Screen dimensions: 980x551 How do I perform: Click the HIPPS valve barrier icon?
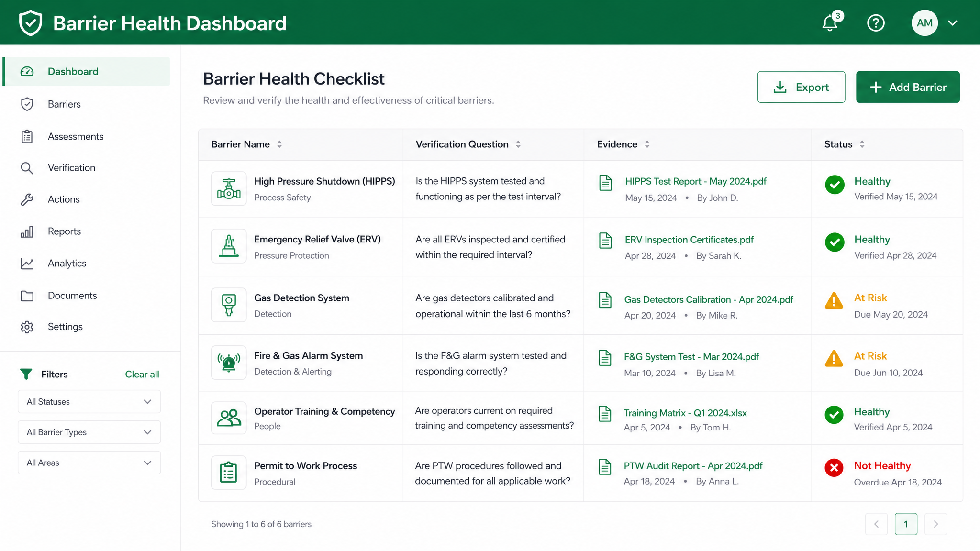(229, 188)
